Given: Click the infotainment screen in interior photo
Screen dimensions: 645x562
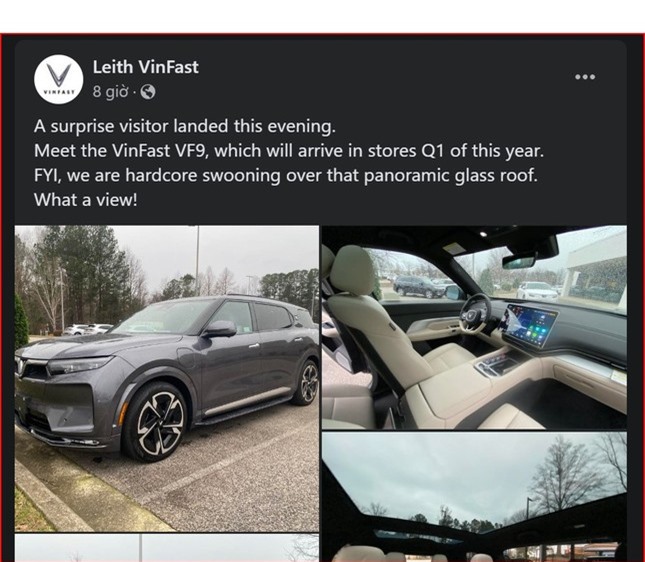Looking at the screenshot, I should (528, 325).
